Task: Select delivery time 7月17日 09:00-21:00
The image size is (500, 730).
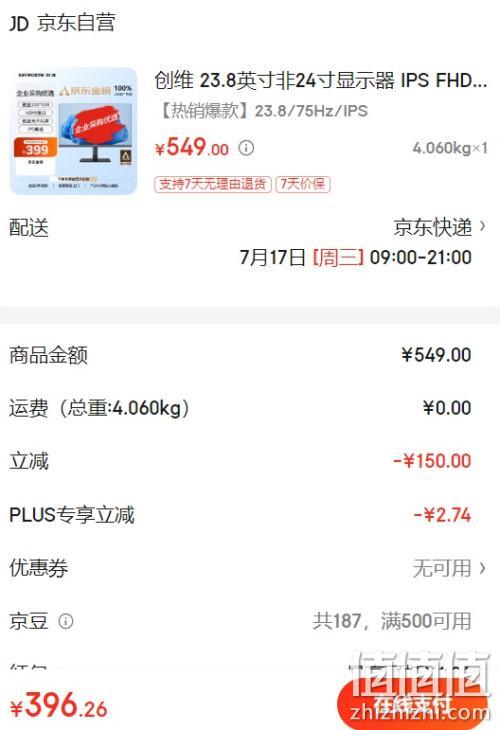Action: [x=356, y=257]
